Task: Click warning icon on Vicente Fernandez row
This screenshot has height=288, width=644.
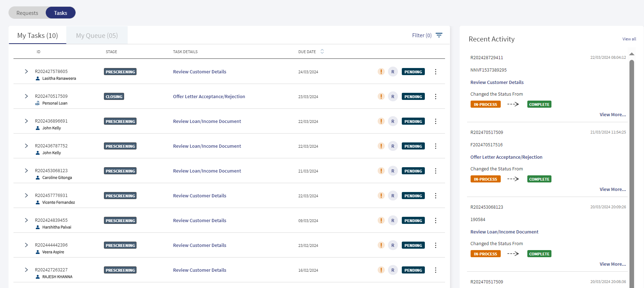Action: pos(381,196)
